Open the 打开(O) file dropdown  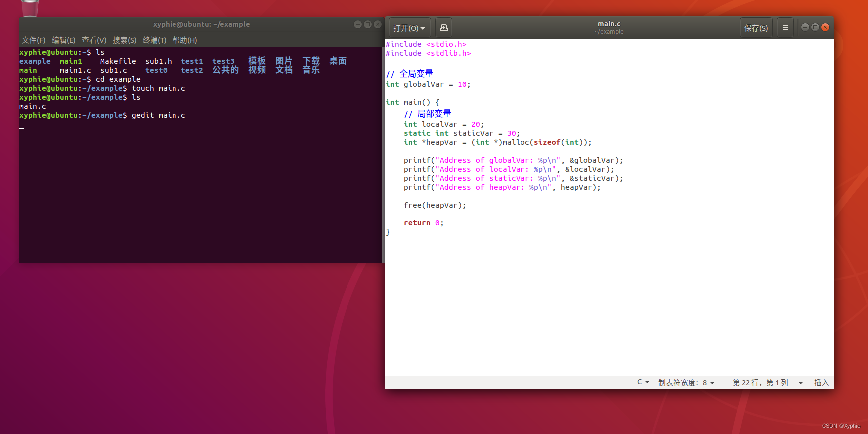point(409,28)
